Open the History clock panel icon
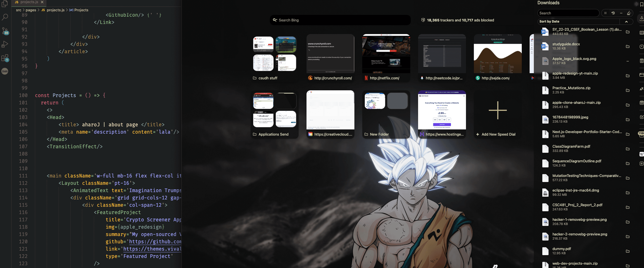The height and width of the screenshot is (268, 644). [x=641, y=47]
